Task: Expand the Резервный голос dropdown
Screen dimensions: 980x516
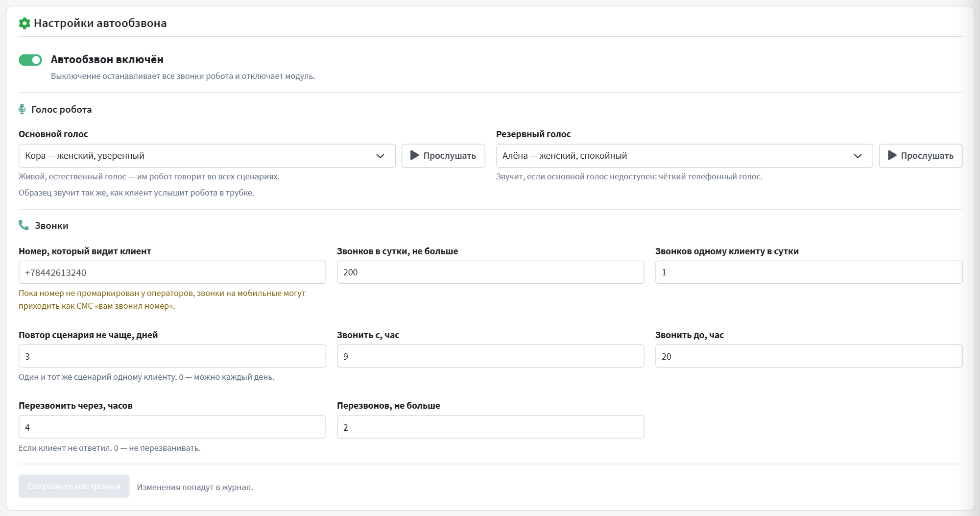Action: [684, 156]
